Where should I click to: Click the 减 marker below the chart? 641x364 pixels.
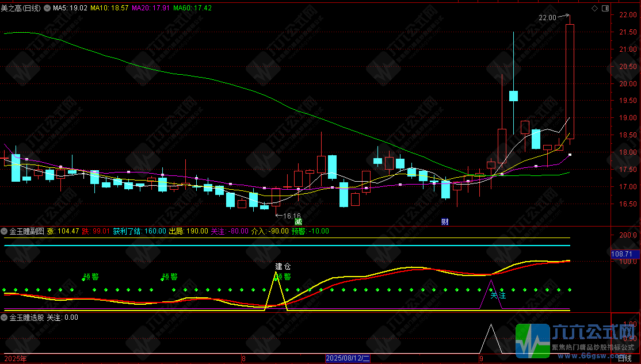coord(299,222)
